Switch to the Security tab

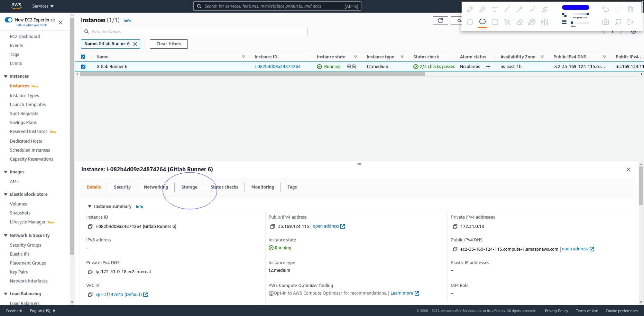pyautogui.click(x=122, y=187)
